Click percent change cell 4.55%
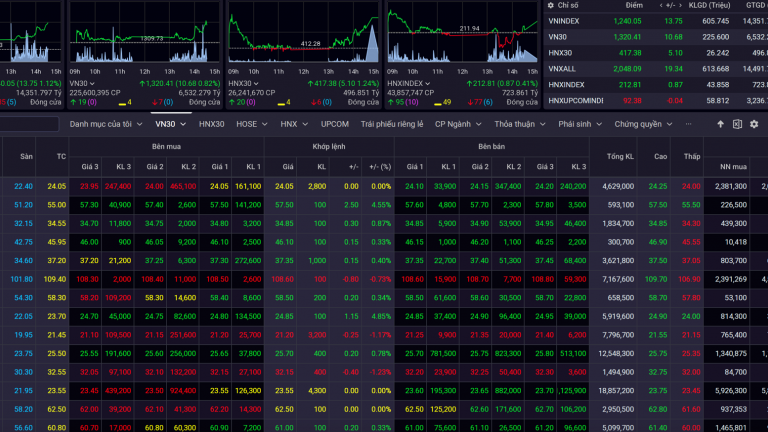The height and width of the screenshot is (432, 768). [x=381, y=205]
